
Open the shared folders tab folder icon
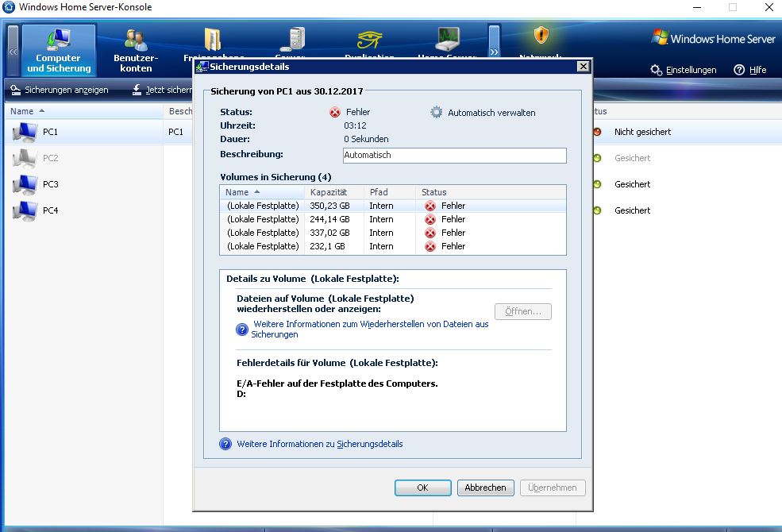[213, 40]
